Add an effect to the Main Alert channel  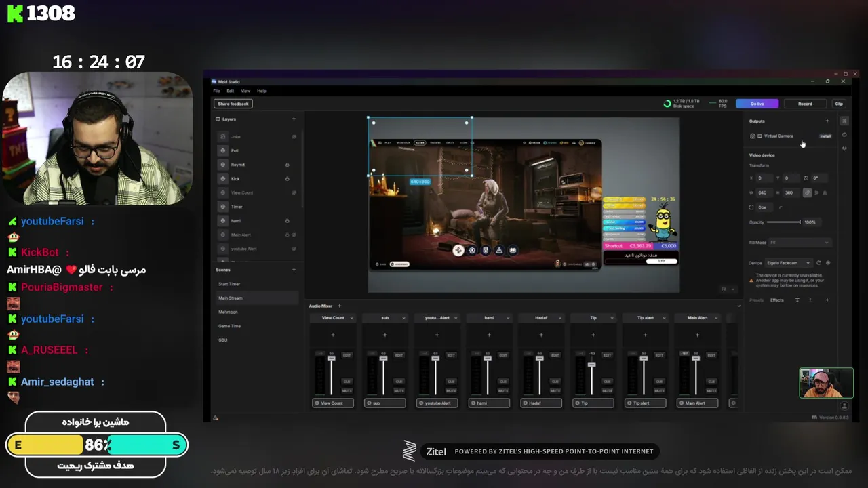(x=697, y=335)
